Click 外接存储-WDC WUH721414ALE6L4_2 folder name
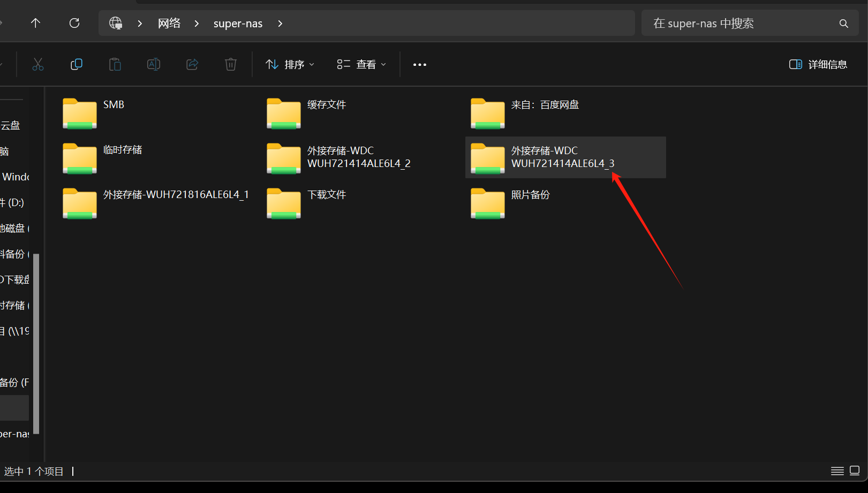Image resolution: width=868 pixels, height=493 pixels. (359, 157)
